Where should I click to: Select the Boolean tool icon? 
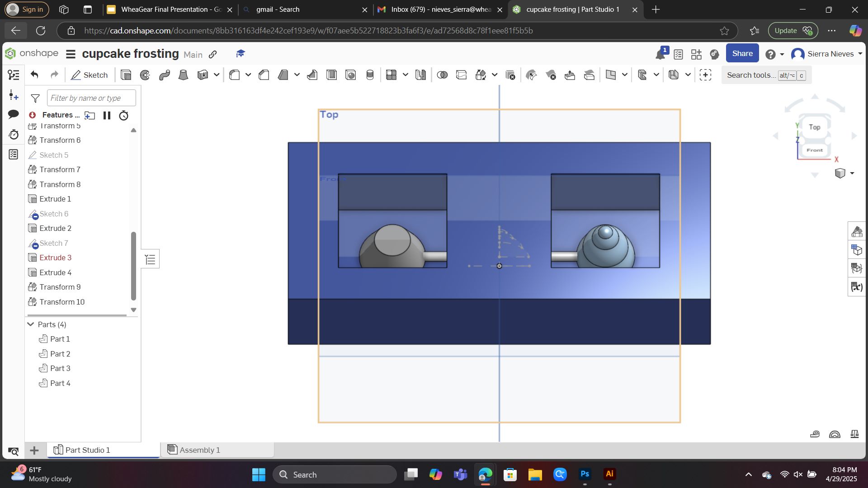click(442, 75)
